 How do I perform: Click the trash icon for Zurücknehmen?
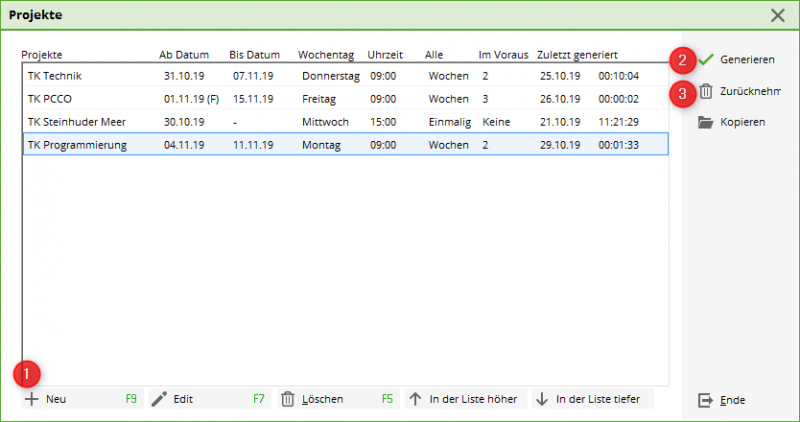coord(706,91)
